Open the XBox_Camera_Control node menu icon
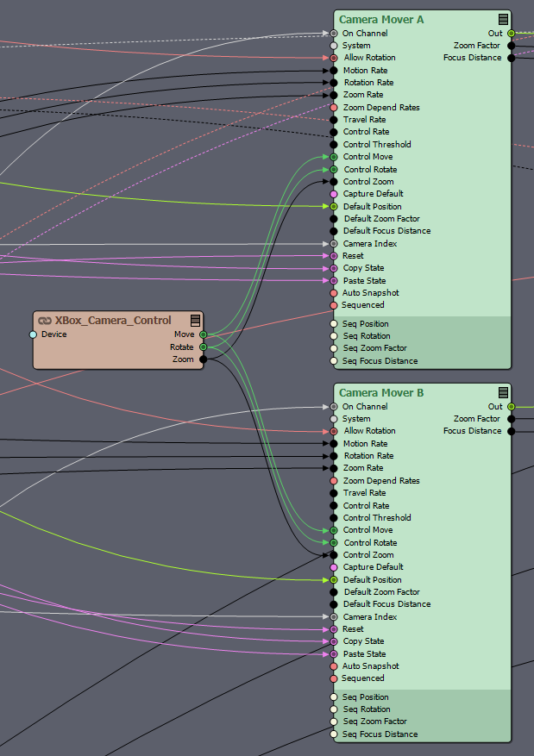The image size is (534, 756). (x=195, y=320)
